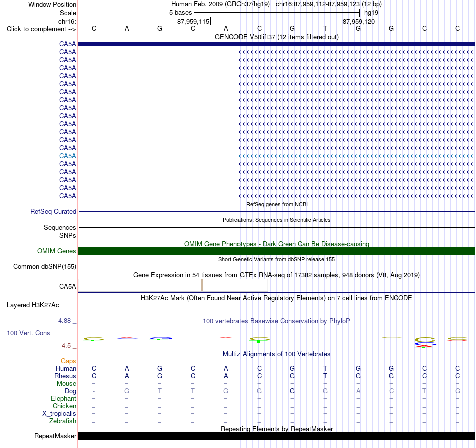Click the RefSeq Curated track label
The width and height of the screenshot is (476, 448).
click(53, 211)
